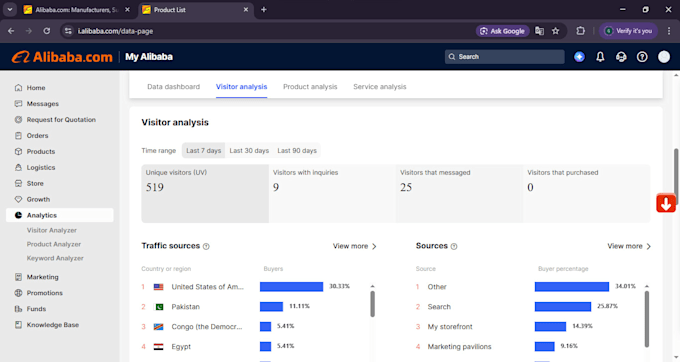680x362 pixels.
Task: Open Products in the sidebar
Action: click(40, 151)
